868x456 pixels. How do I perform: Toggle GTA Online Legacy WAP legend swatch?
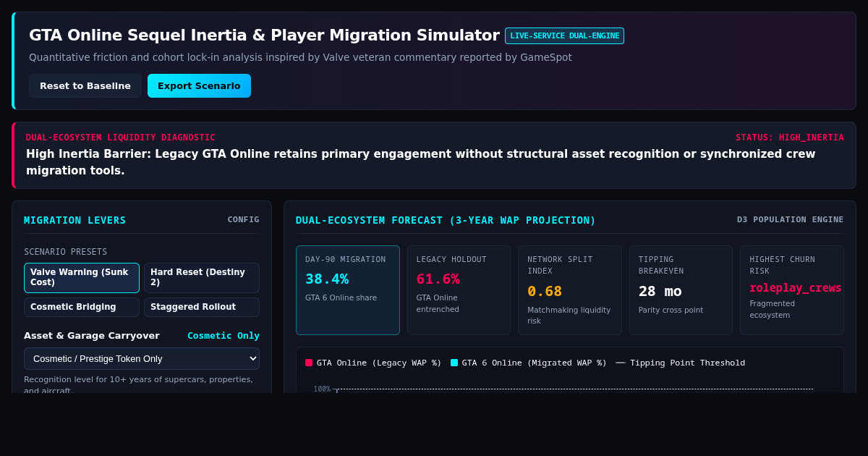[x=309, y=363]
